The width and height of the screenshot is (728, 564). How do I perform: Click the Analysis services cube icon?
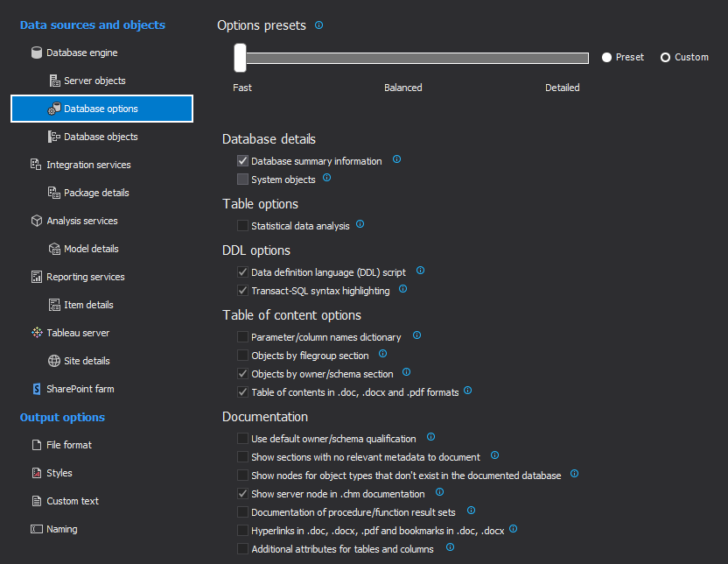point(36,221)
